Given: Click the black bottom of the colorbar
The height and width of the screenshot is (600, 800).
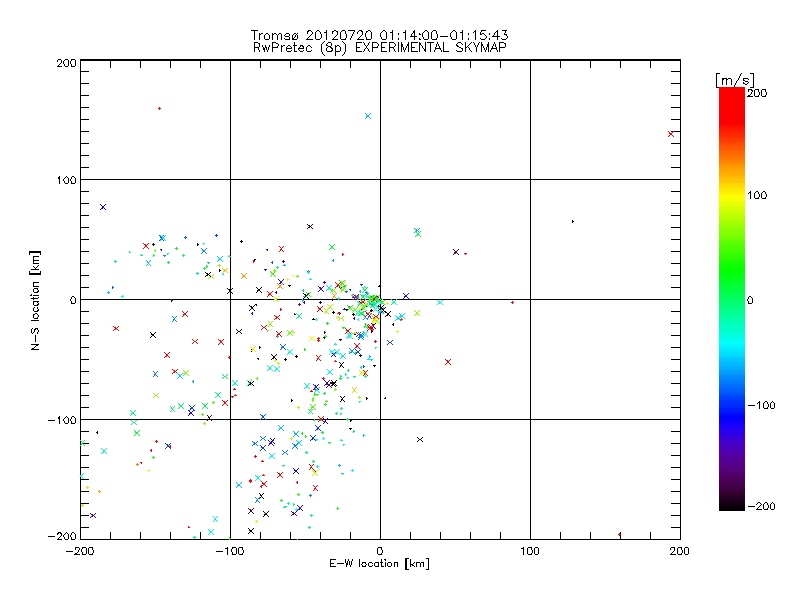Looking at the screenshot, I should tap(732, 503).
